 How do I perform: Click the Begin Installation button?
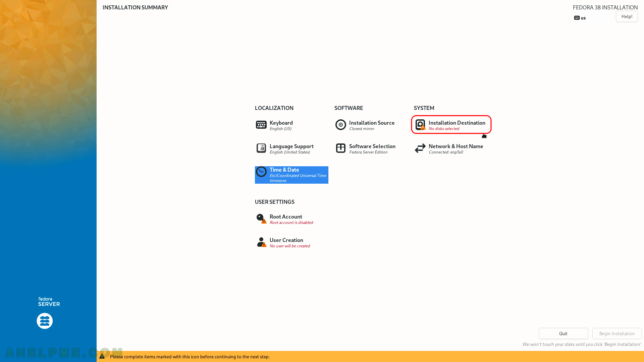(617, 334)
